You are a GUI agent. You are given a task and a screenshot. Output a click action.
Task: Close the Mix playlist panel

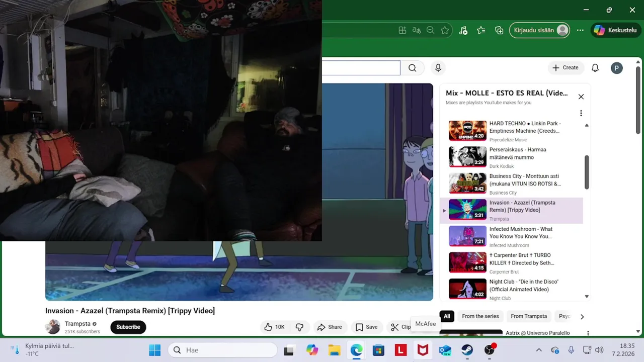point(581,97)
